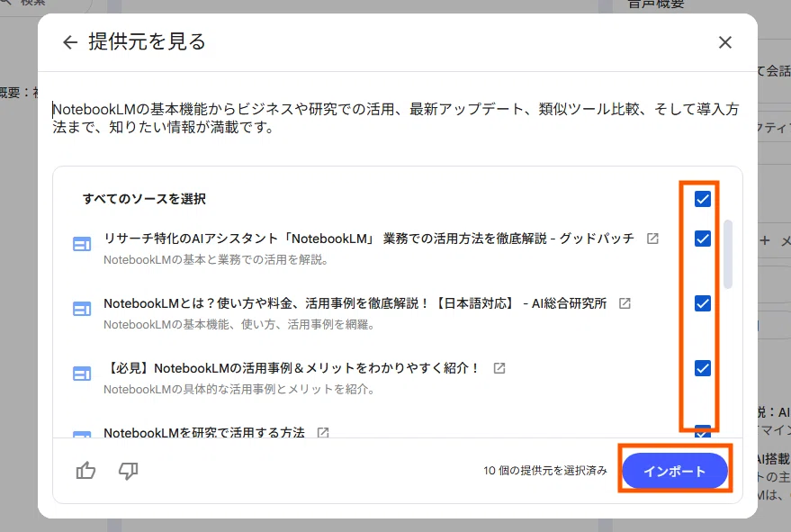The height and width of the screenshot is (532, 791).
Task: Click source type icon of グッドパッチ article
Action: 82,244
